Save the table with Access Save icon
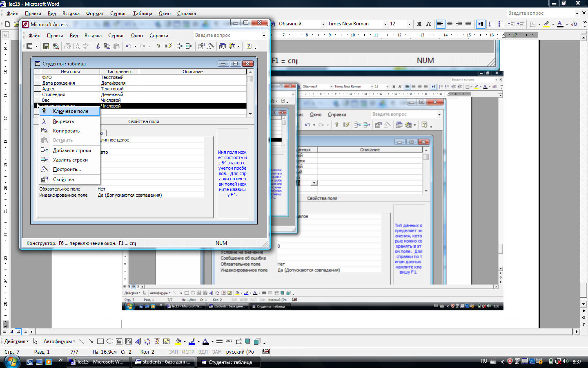This screenshot has width=588, height=368. [x=46, y=46]
